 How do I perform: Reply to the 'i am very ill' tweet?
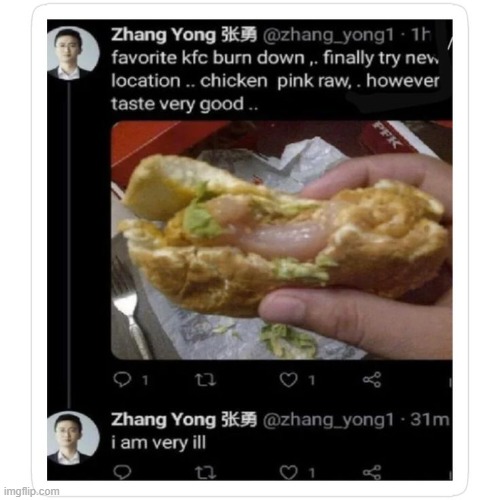(x=122, y=472)
